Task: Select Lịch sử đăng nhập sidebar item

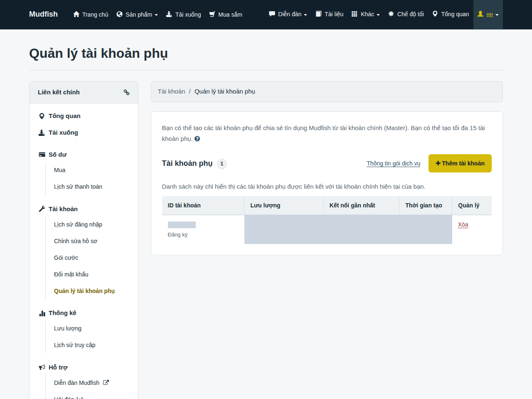Action: (78, 224)
